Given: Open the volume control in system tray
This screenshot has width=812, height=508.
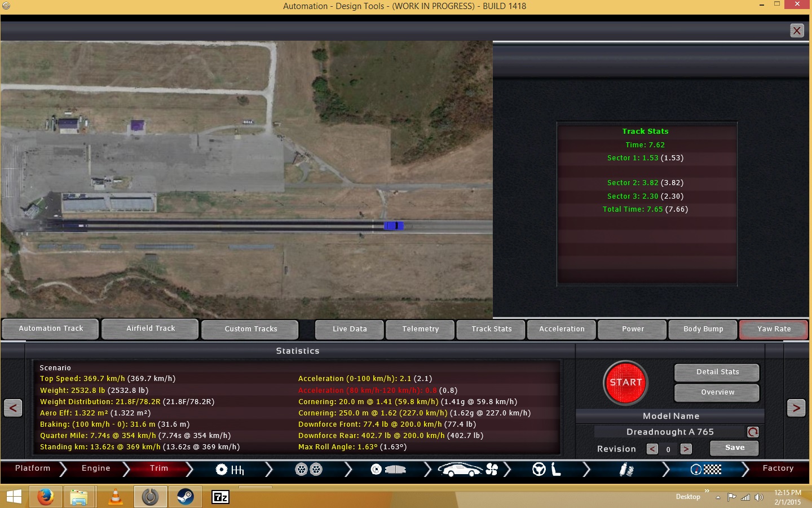Looking at the screenshot, I should pos(759,497).
